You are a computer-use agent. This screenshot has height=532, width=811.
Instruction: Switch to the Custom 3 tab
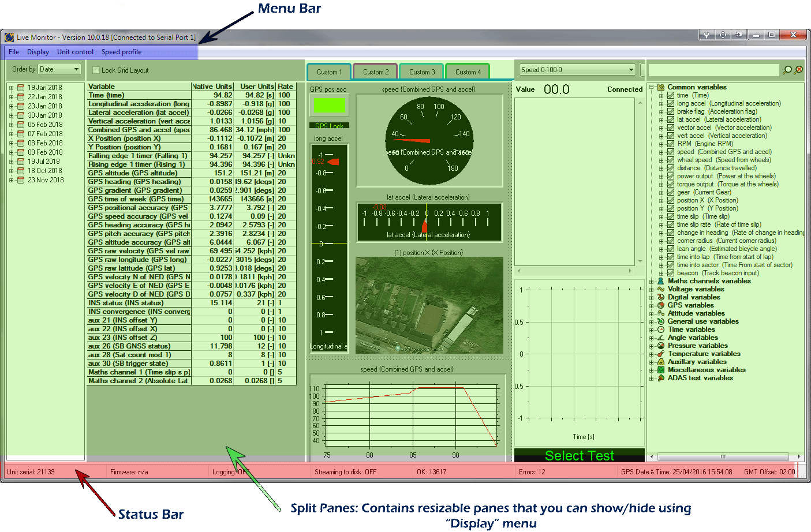coord(421,72)
